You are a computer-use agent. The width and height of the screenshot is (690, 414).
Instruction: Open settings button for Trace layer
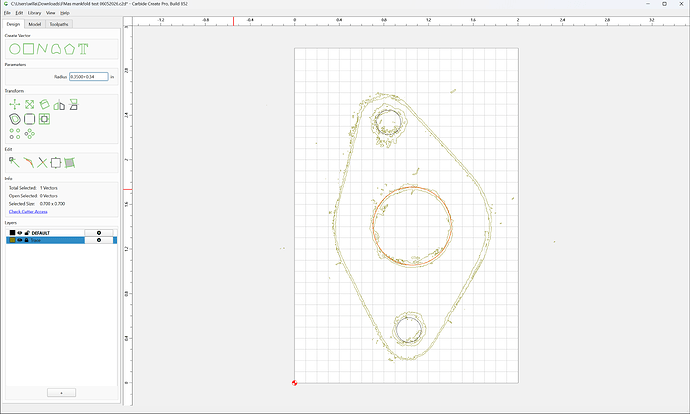[x=99, y=240]
